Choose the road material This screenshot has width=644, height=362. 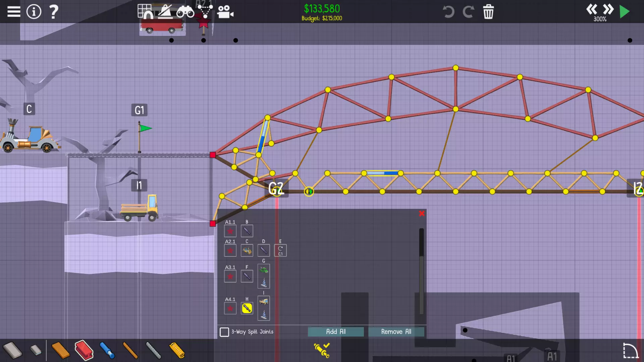click(12, 350)
